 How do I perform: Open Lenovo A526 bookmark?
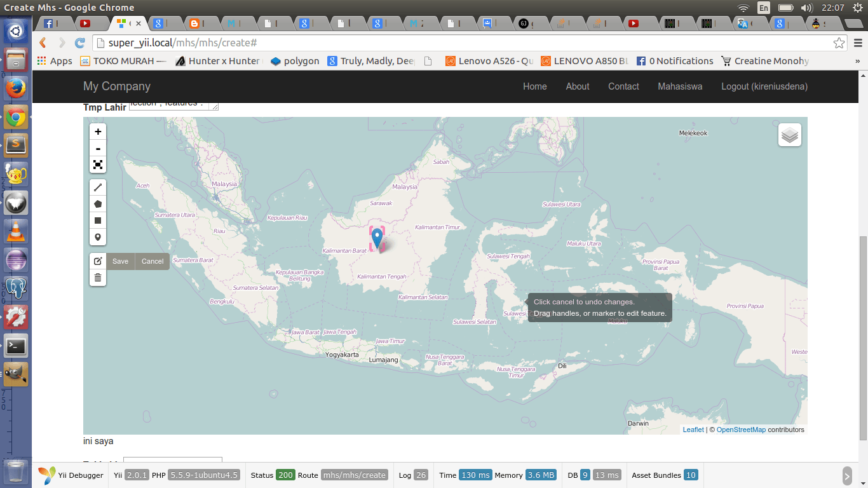489,61
